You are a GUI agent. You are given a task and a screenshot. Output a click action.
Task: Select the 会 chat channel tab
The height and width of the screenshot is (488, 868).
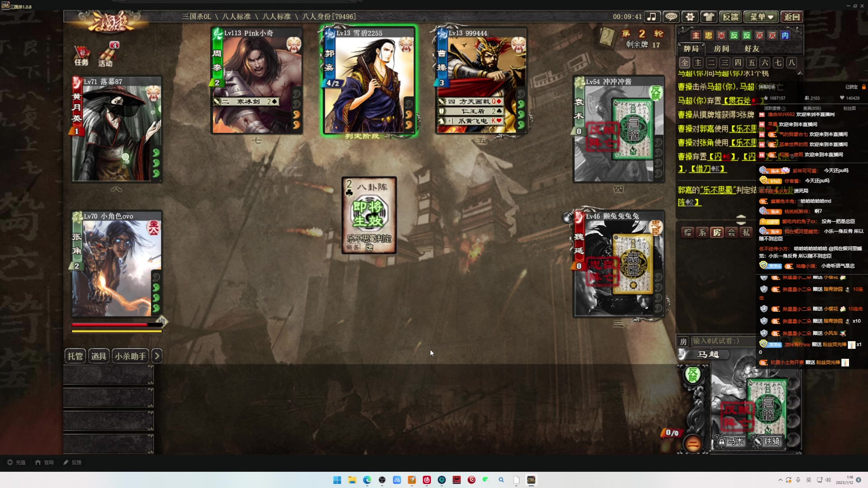point(731,232)
